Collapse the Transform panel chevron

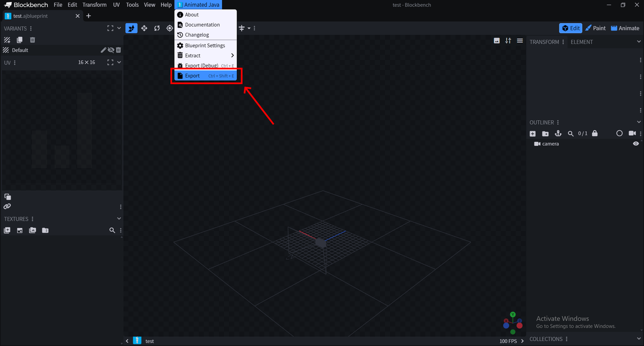tap(639, 42)
